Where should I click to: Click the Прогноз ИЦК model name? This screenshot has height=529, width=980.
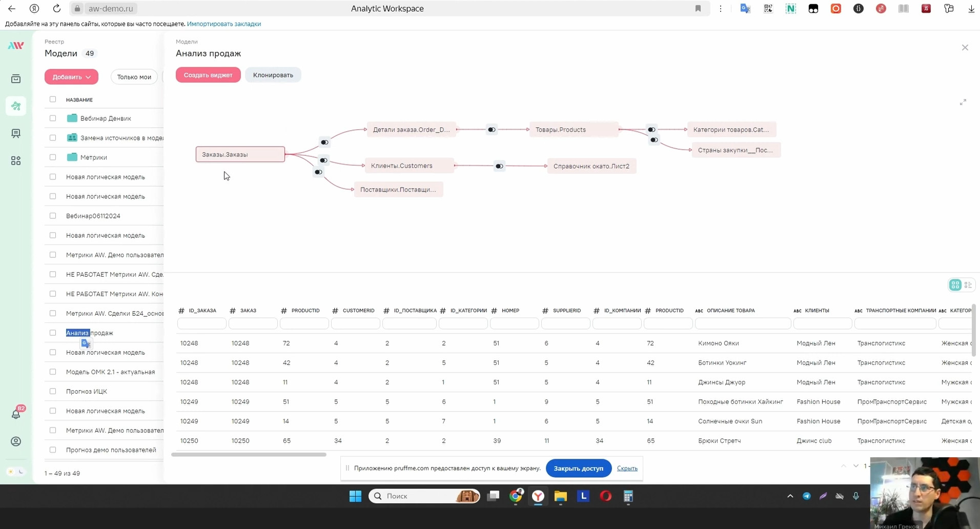click(x=87, y=392)
